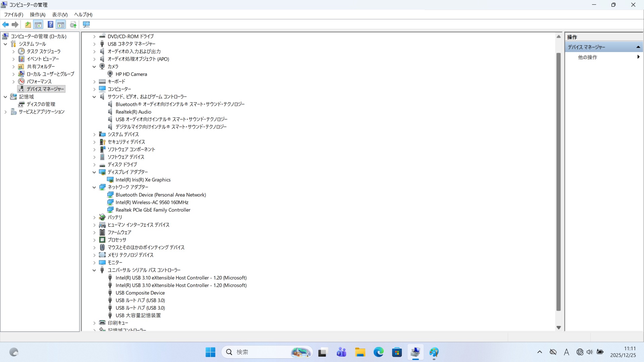Select ディスクの管理 in left tree

pos(41,104)
